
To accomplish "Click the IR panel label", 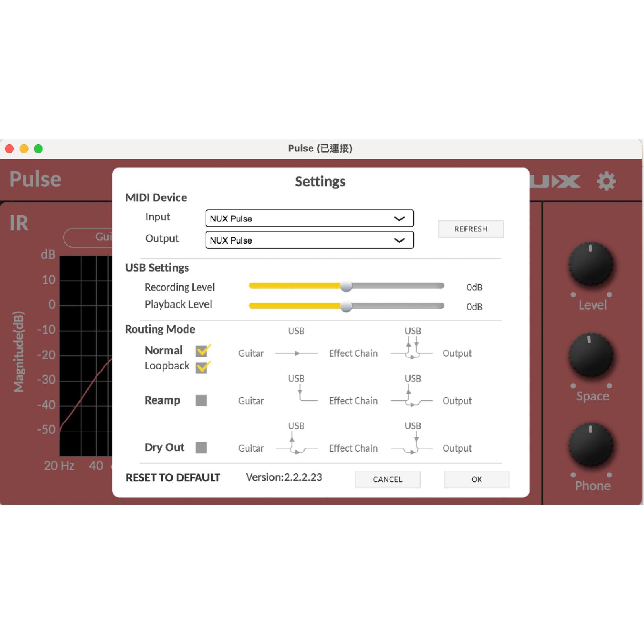I will point(19,223).
